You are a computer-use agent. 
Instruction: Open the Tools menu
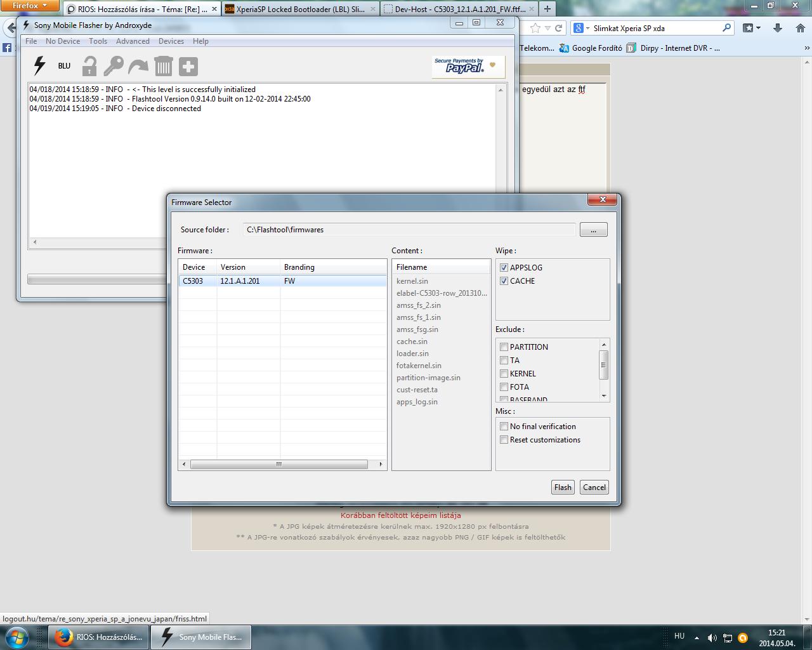point(98,41)
